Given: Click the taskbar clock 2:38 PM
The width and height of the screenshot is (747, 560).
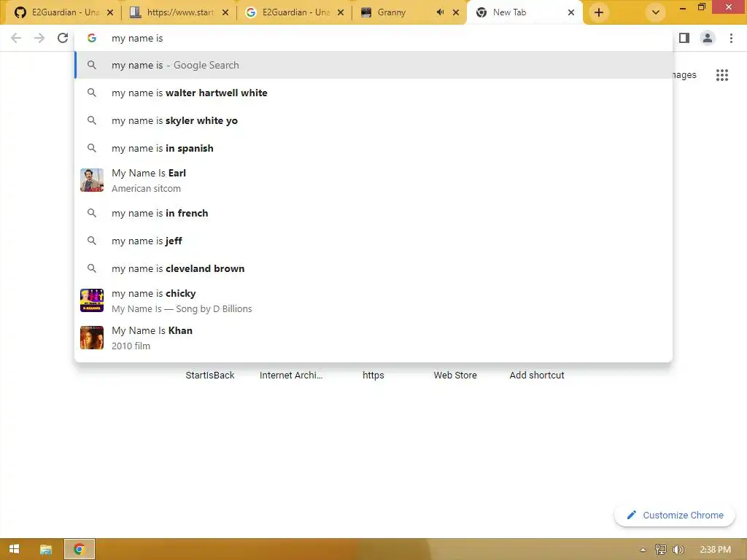Looking at the screenshot, I should pyautogui.click(x=715, y=550).
